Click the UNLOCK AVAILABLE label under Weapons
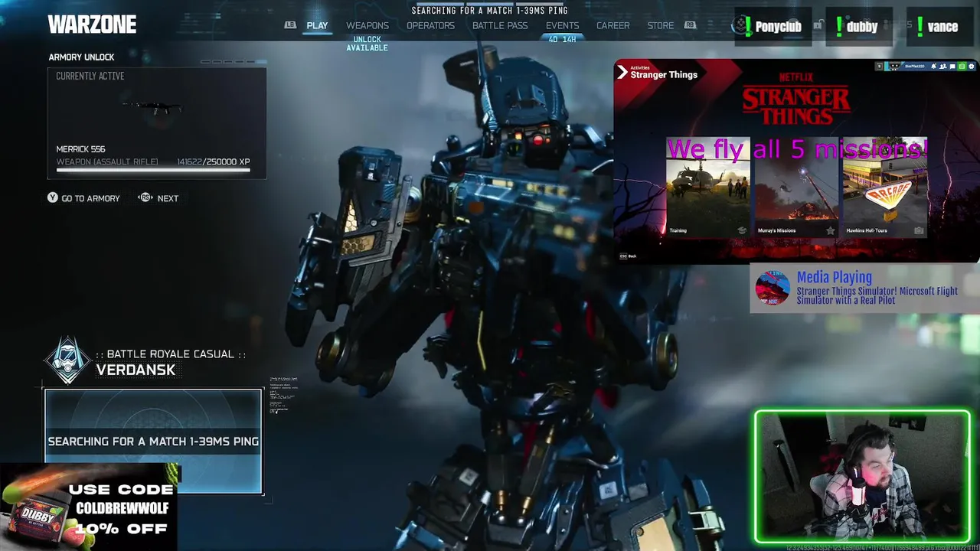The width and height of the screenshot is (980, 551). click(367, 43)
